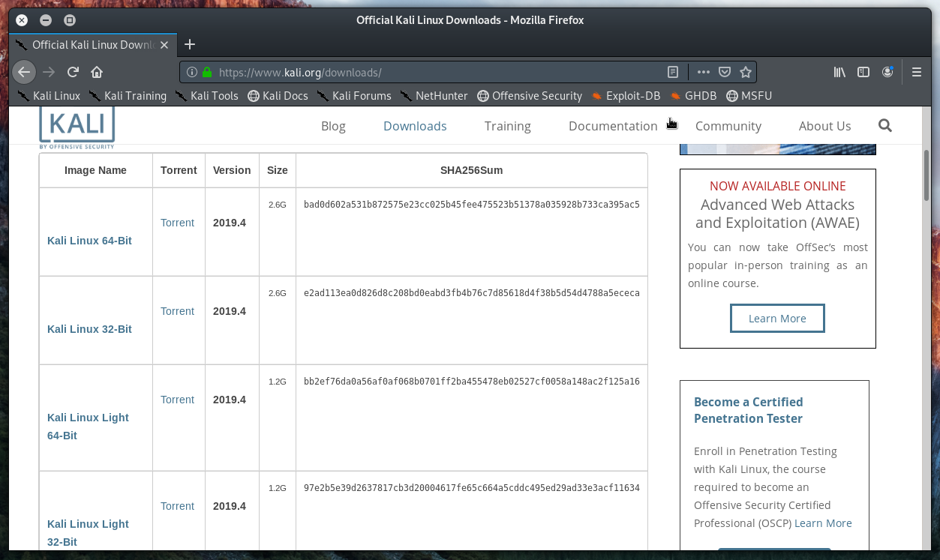940x560 pixels.
Task: Open the MSFU bookmark
Action: coord(749,95)
